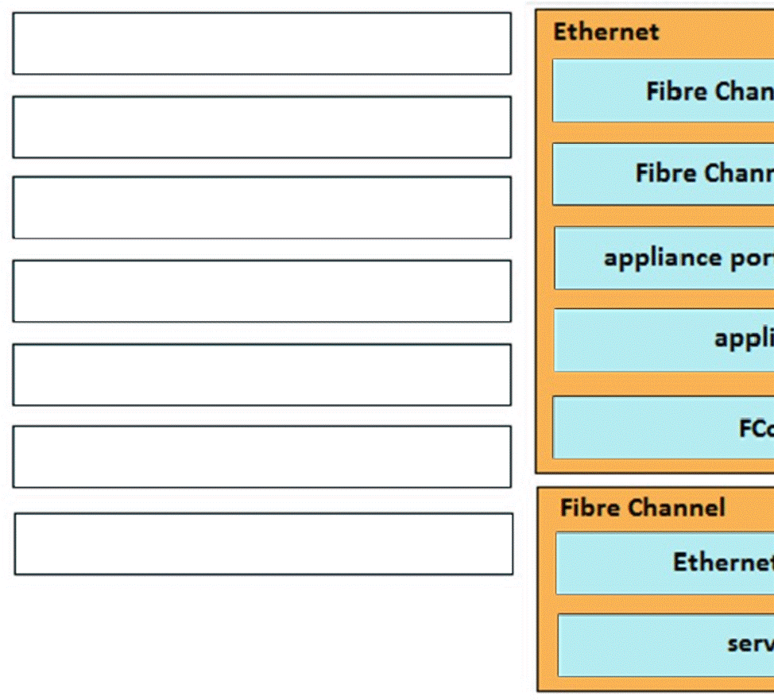Click the 'Ethernet' group heading
This screenshot has height=700, width=774.
[606, 32]
